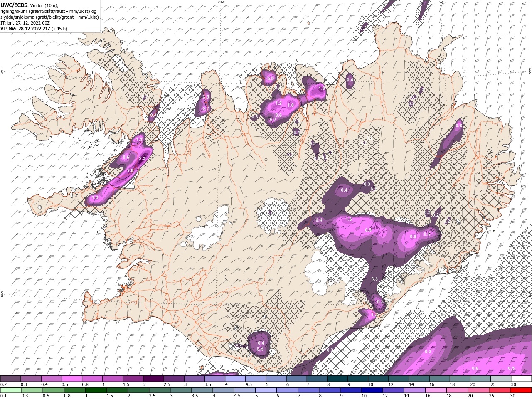Image resolution: width=532 pixels, height=399 pixels.
Task: Click the 4.5 label in the upper legend row
Action: tap(249, 384)
